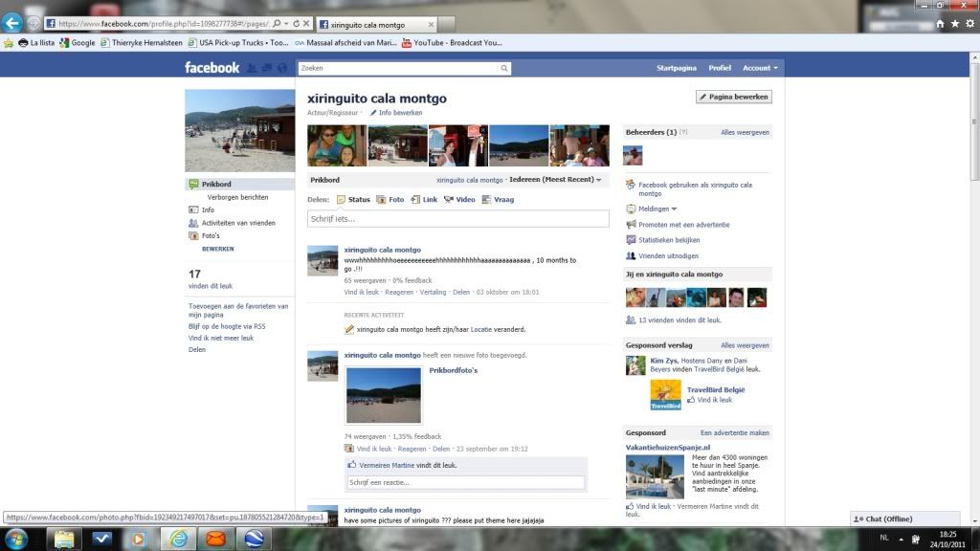The width and height of the screenshot is (980, 551).
Task: Click the magnifier in the Zoeken search box
Action: [x=503, y=68]
